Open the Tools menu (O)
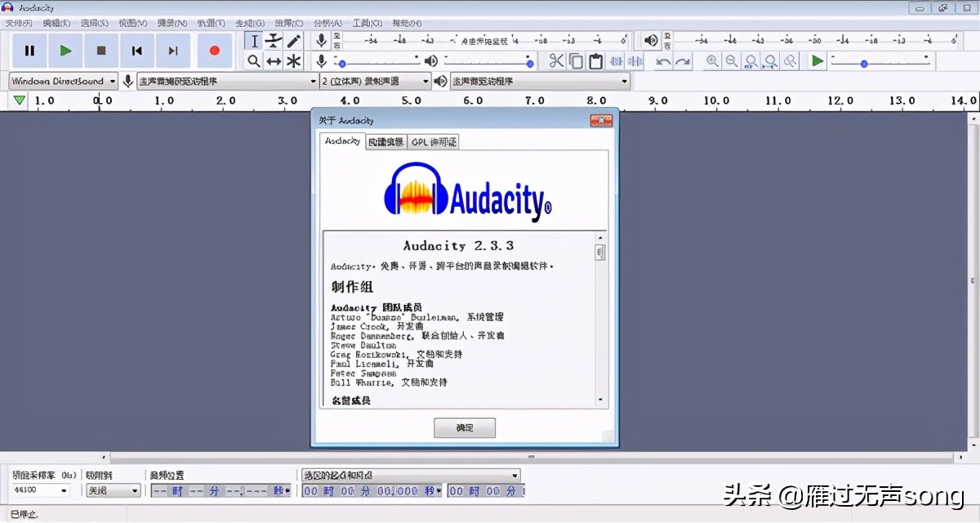This screenshot has height=523, width=980. (367, 23)
